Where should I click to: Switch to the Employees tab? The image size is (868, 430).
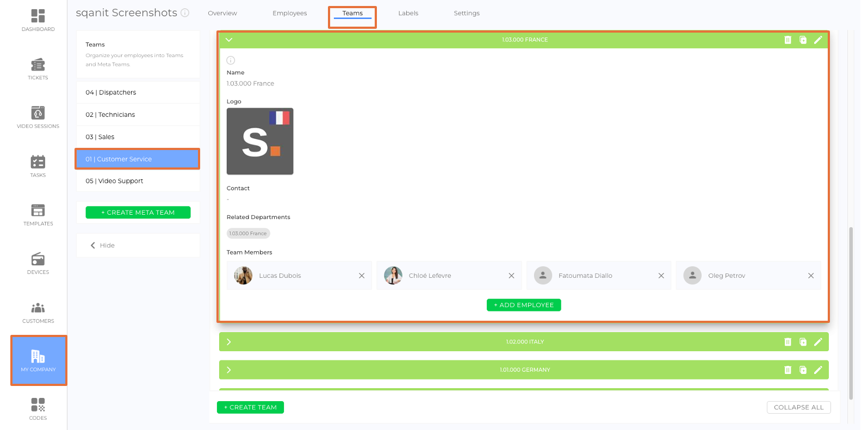pos(289,13)
